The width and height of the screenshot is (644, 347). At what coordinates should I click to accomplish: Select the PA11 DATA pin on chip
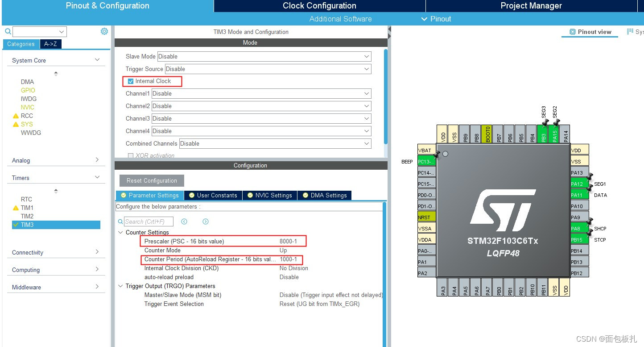click(580, 195)
